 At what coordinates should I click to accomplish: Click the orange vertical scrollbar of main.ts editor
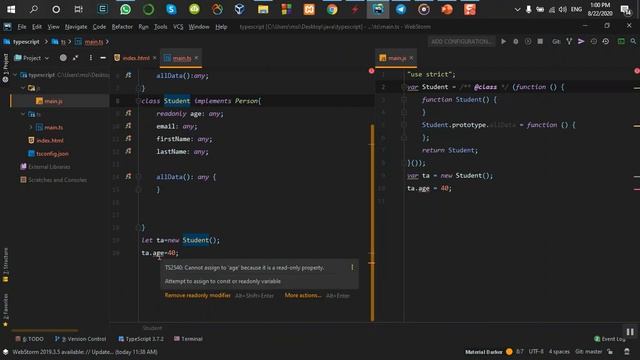372,222
